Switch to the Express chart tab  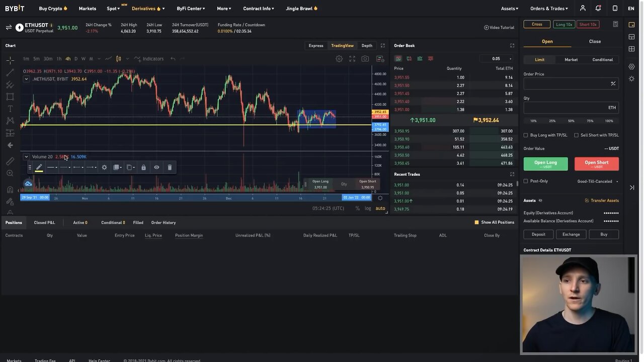(x=316, y=46)
